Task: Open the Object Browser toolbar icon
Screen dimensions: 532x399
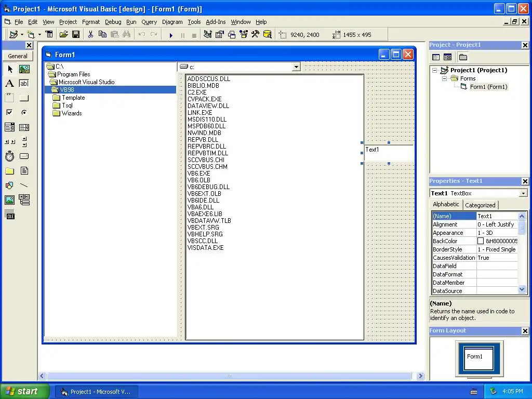Action: pos(244,34)
